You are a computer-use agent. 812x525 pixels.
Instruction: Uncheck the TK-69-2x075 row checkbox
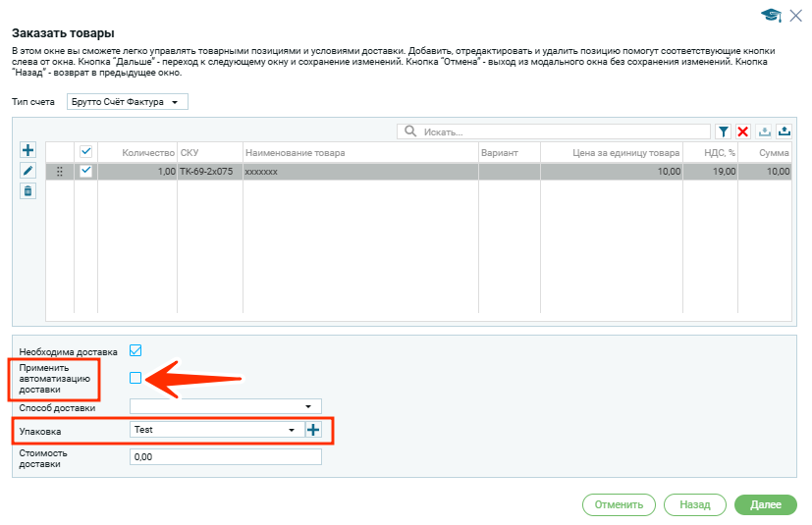[86, 172]
